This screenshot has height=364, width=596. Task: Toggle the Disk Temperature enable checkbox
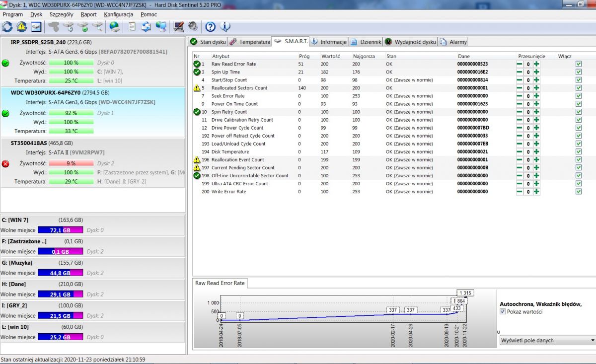(579, 151)
